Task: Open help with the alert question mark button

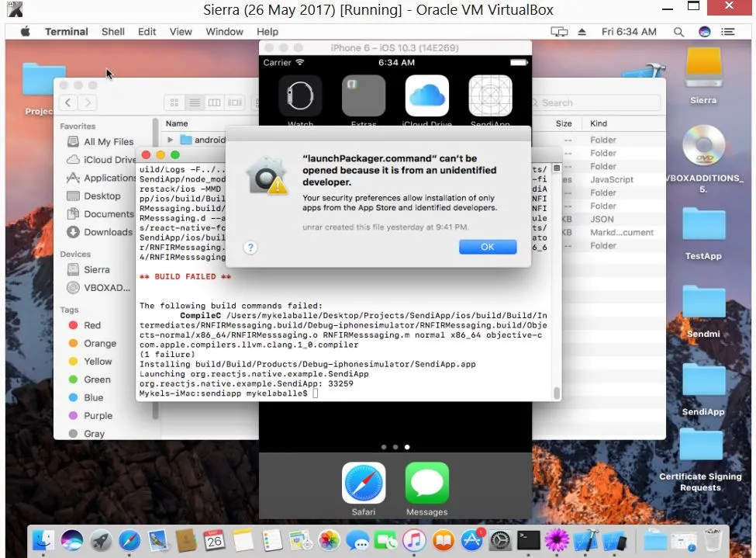Action: [250, 248]
